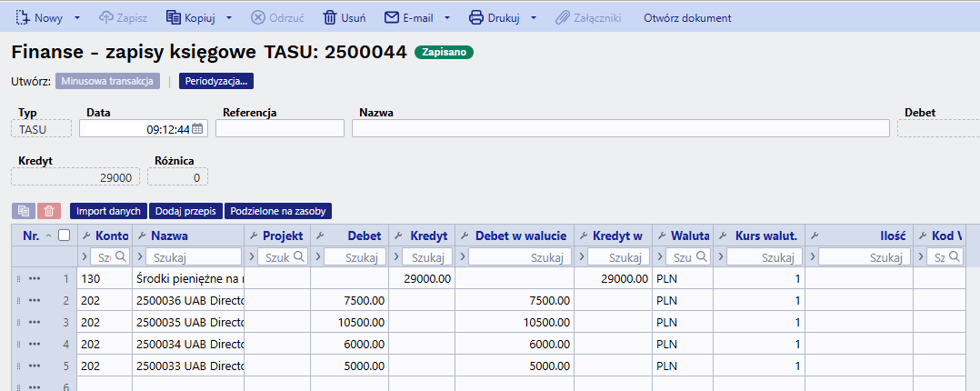
Task: Open the calendar picker in Data field
Action: pyautogui.click(x=197, y=129)
